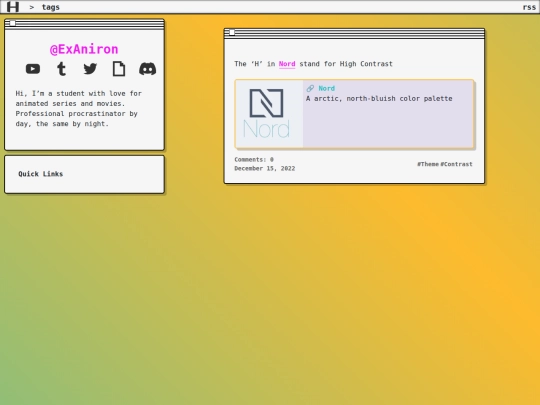The height and width of the screenshot is (405, 540).
Task: Click the post window's title bar square
Action: tap(232, 32)
